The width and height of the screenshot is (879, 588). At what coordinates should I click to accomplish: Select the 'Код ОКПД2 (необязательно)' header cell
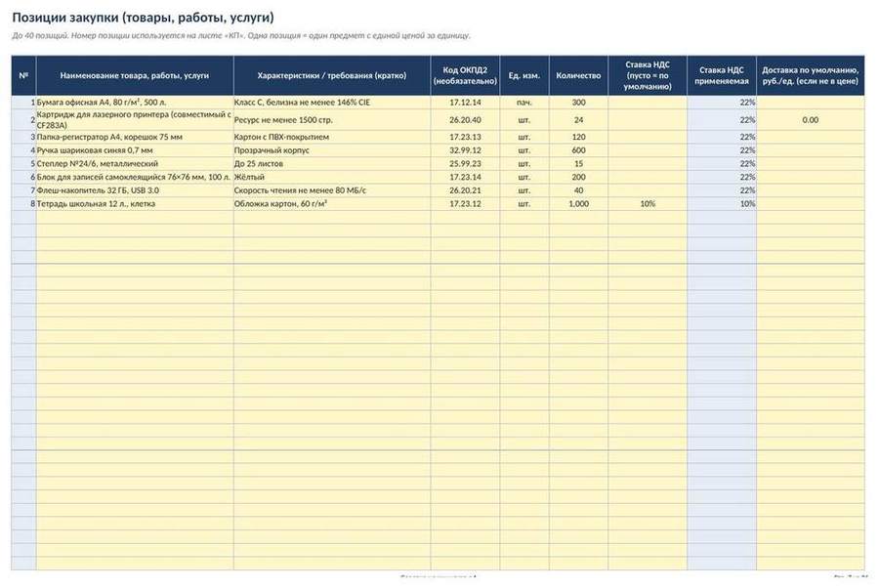tap(465, 75)
